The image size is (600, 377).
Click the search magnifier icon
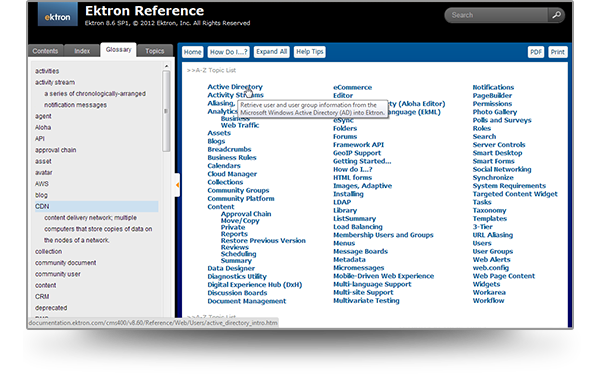(x=556, y=15)
